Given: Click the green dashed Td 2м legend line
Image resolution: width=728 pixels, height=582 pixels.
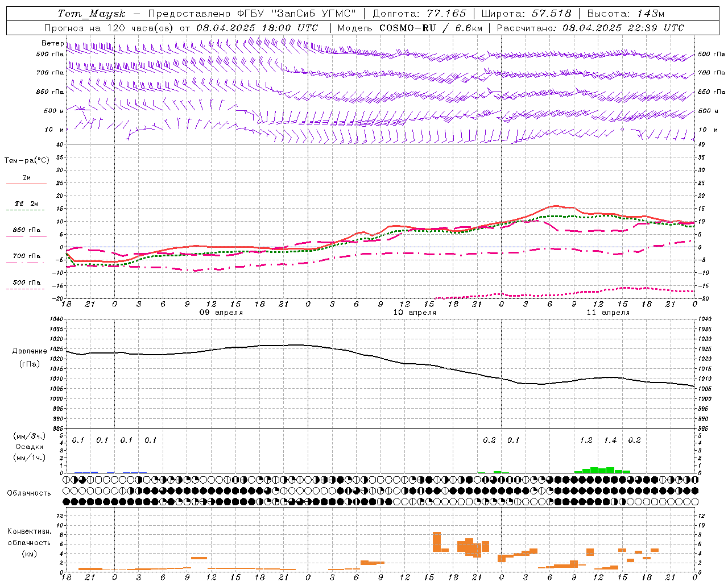Looking at the screenshot, I should (25, 210).
